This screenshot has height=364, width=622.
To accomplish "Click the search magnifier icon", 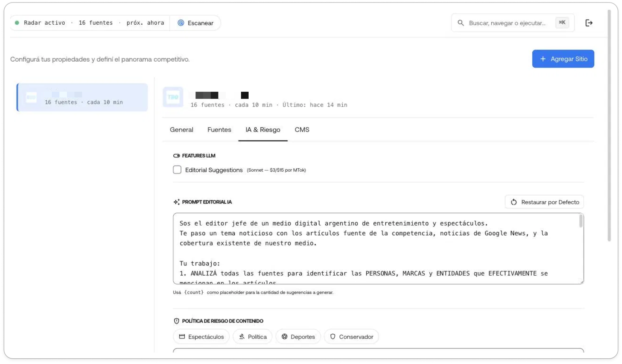I will tap(461, 23).
